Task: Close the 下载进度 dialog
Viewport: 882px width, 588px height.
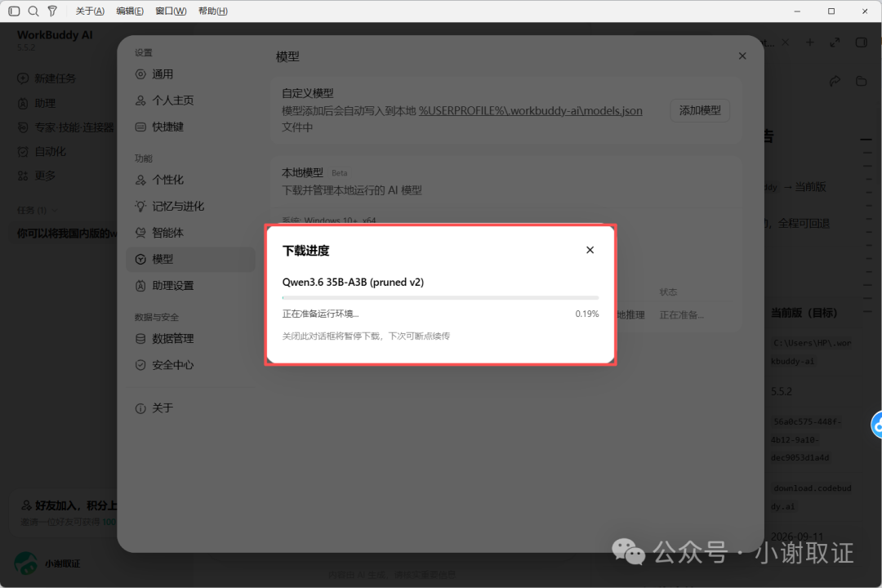Action: pos(590,250)
